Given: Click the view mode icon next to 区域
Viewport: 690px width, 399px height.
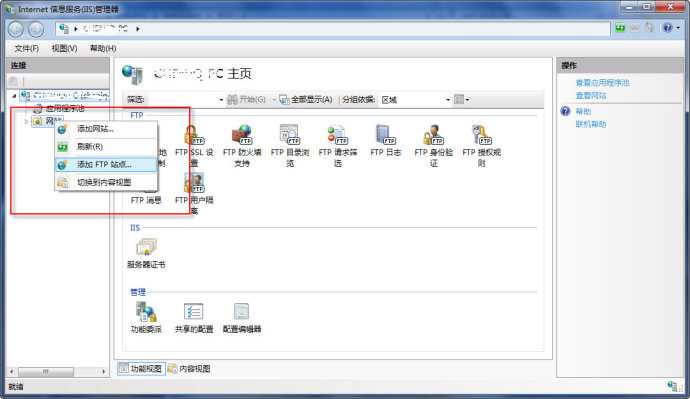Looking at the screenshot, I should coord(459,100).
